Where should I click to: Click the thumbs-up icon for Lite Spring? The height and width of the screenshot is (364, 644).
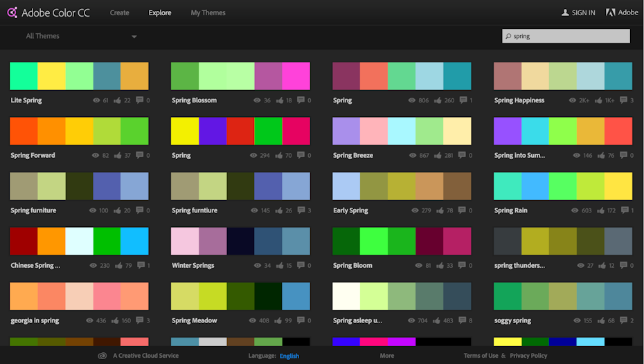click(117, 100)
